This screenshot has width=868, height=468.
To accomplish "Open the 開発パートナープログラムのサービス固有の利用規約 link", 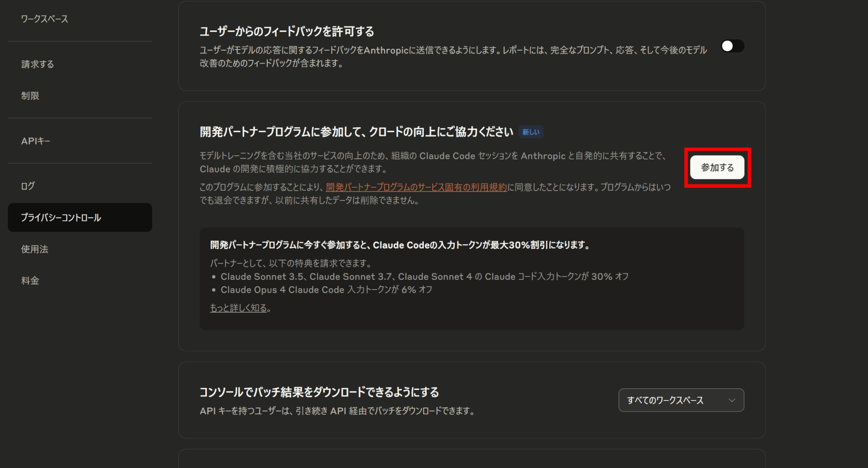I will tap(416, 187).
